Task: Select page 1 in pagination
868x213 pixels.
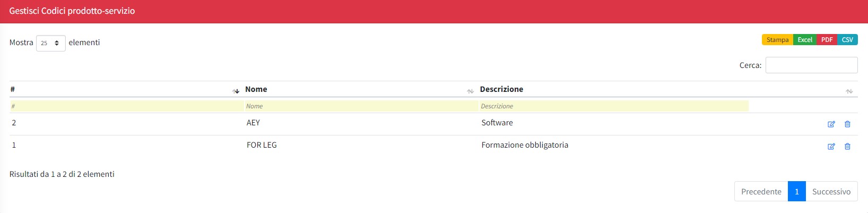Action: pyautogui.click(x=796, y=192)
